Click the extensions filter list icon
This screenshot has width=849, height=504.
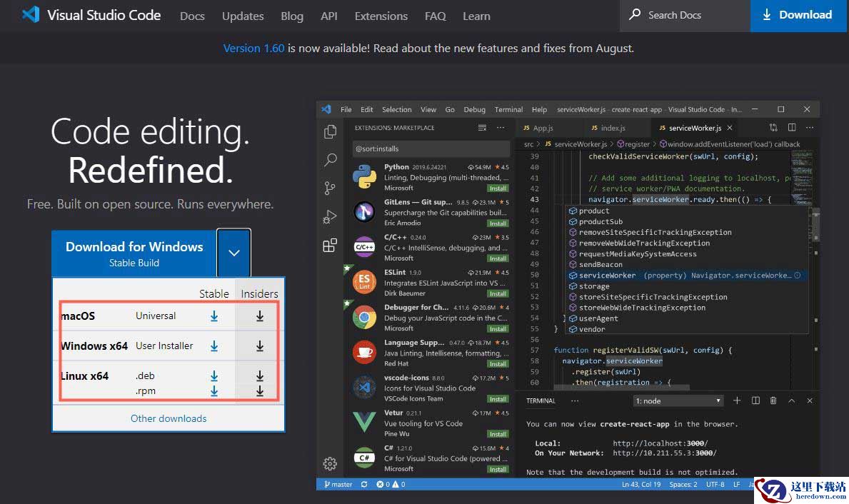pyautogui.click(x=482, y=128)
